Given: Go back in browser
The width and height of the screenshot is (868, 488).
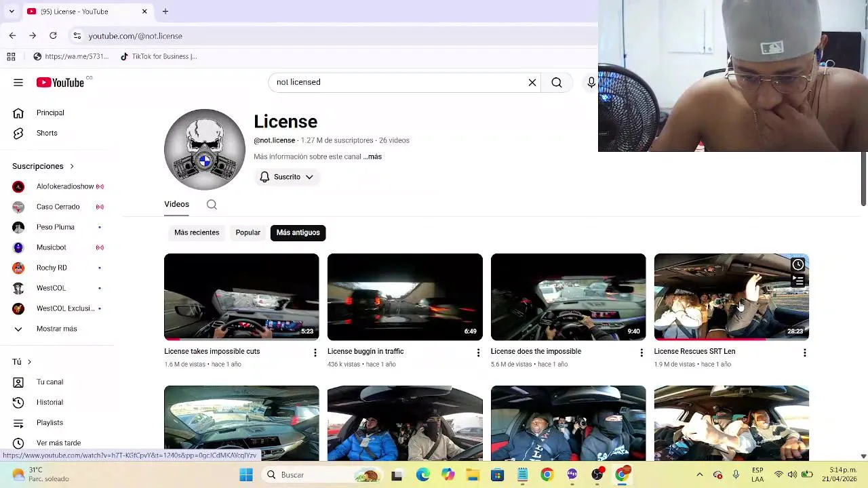Looking at the screenshot, I should pyautogui.click(x=12, y=35).
